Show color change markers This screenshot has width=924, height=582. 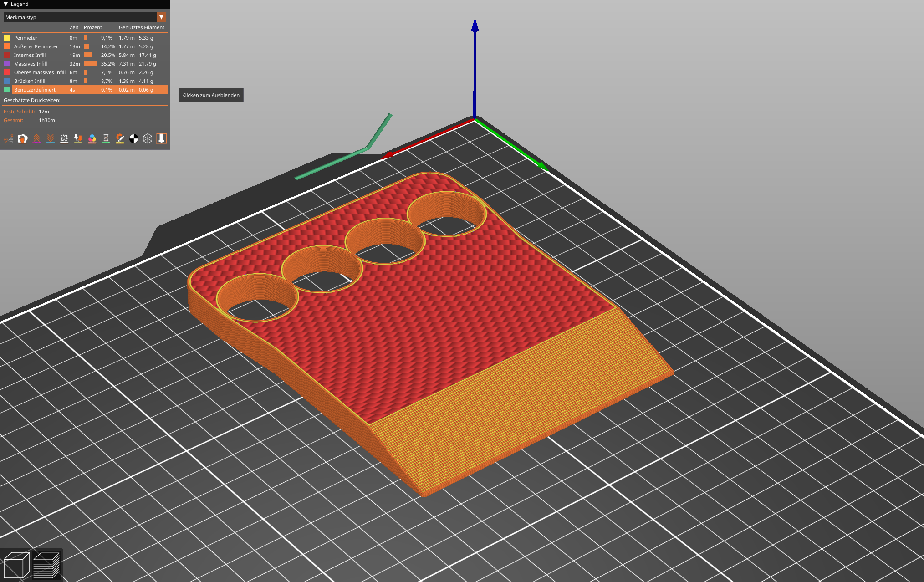(x=92, y=139)
